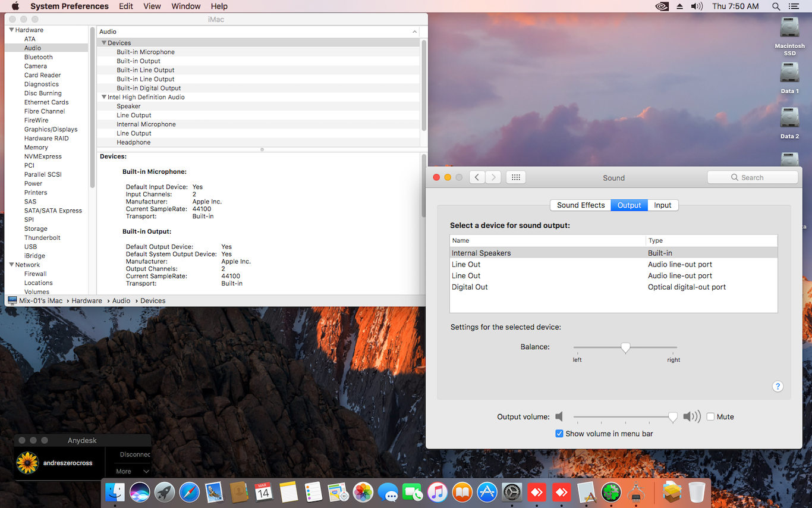Open Contacts book icon in Dock

click(239, 492)
